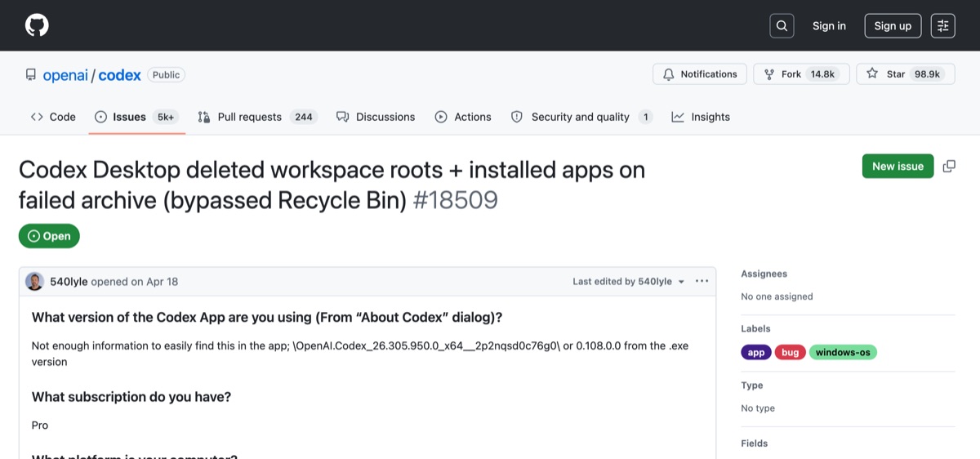Open the Actions tab
The image size is (980, 459).
point(463,117)
